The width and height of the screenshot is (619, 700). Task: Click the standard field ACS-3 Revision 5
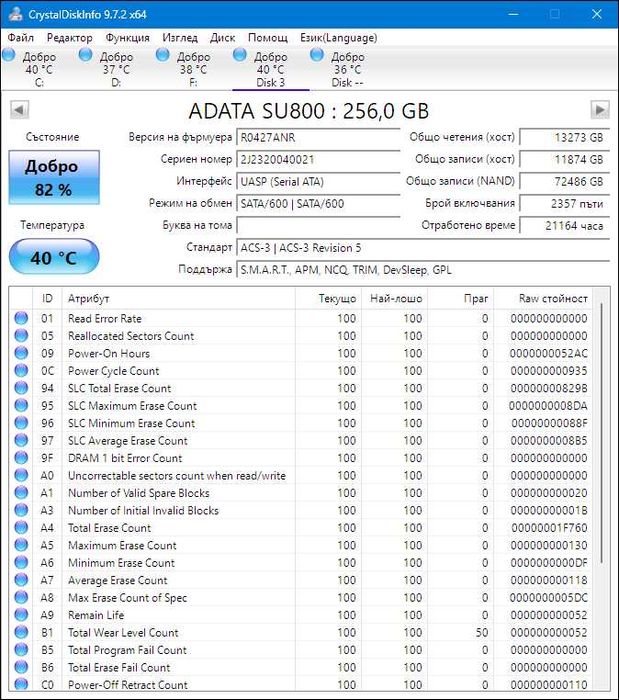click(x=422, y=248)
